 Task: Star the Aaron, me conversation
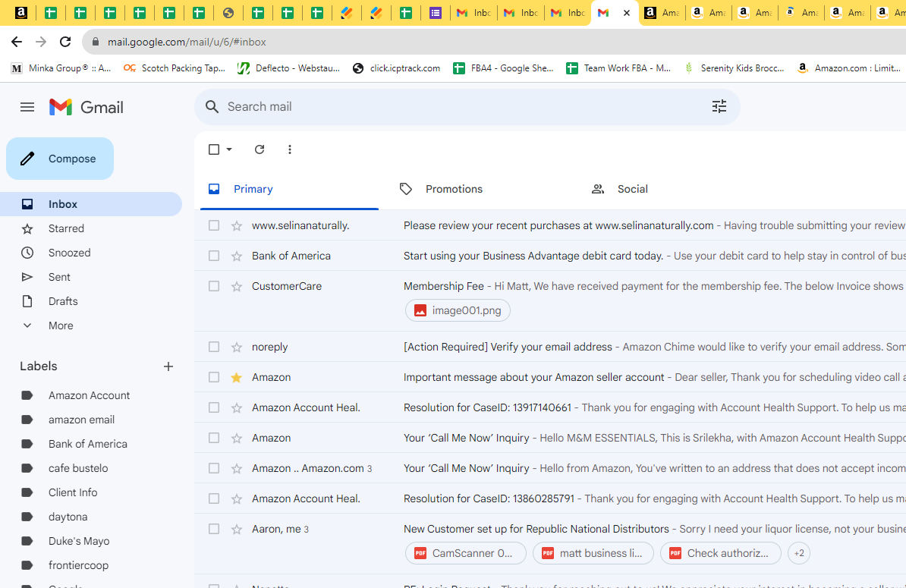pos(236,529)
